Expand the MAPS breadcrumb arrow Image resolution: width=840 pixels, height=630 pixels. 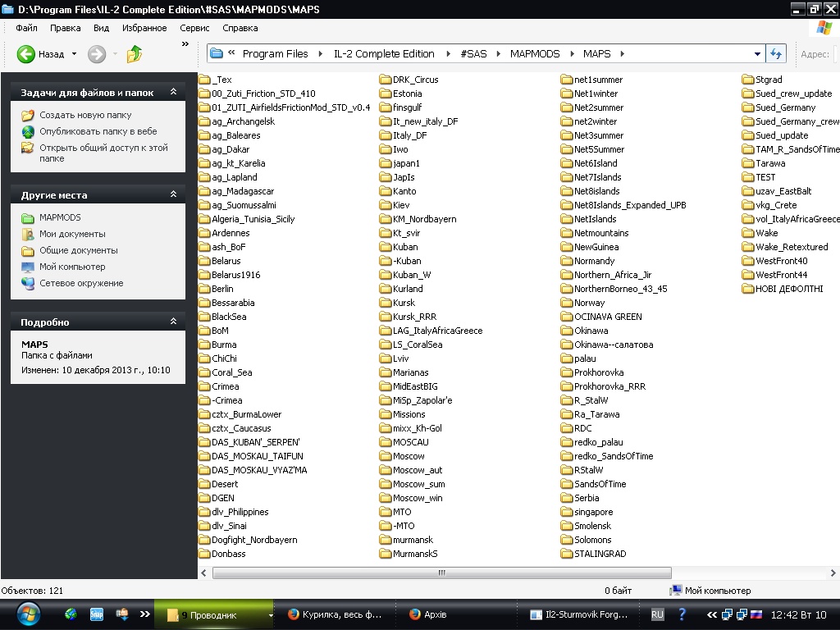(x=622, y=53)
